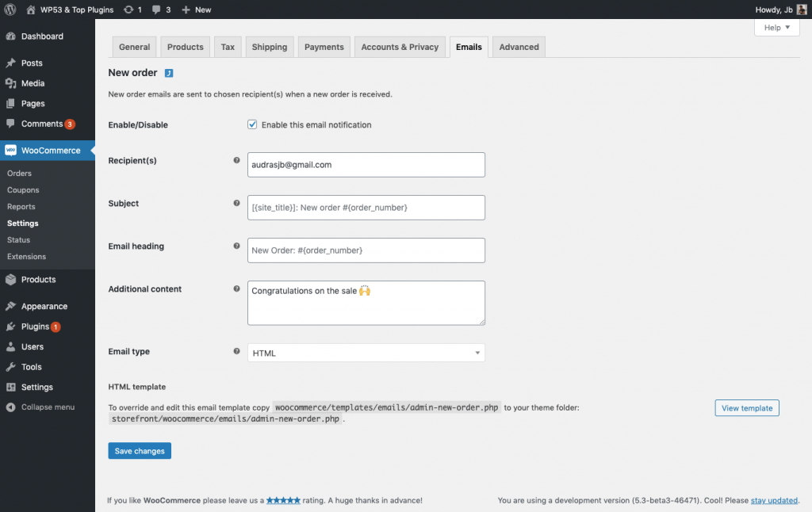
Task: Click the Plugins plug icon
Action: coord(10,327)
